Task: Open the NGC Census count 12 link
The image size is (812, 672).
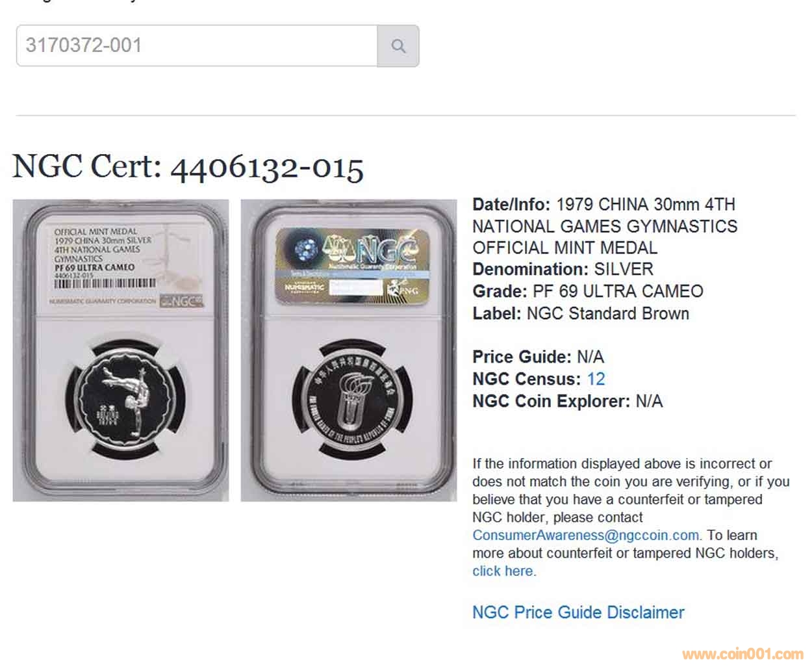Action: pos(596,379)
